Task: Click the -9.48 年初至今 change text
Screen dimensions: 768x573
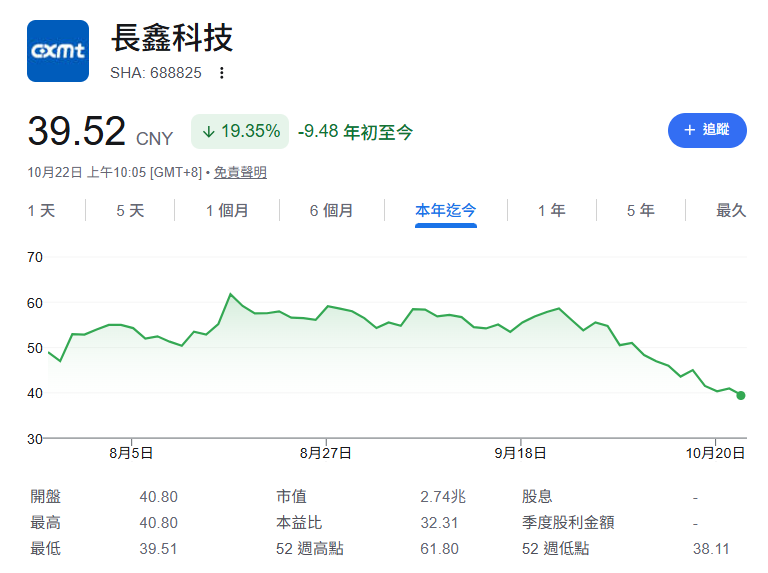Action: 356,132
